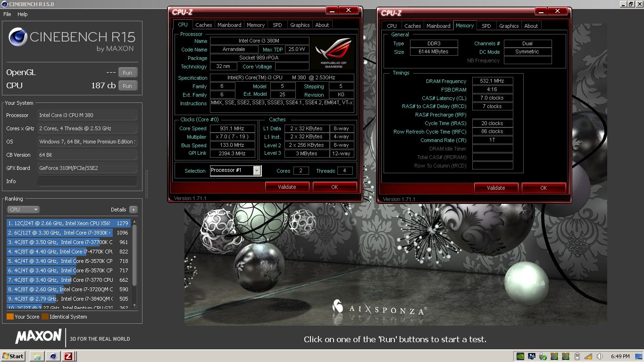644x362 pixels.
Task: Click the Multiplier value x 7.0 ( 7 - 19 )
Action: click(232, 137)
